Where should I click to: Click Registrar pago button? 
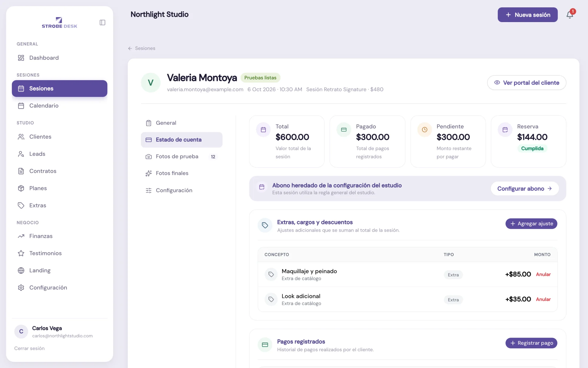click(x=531, y=343)
